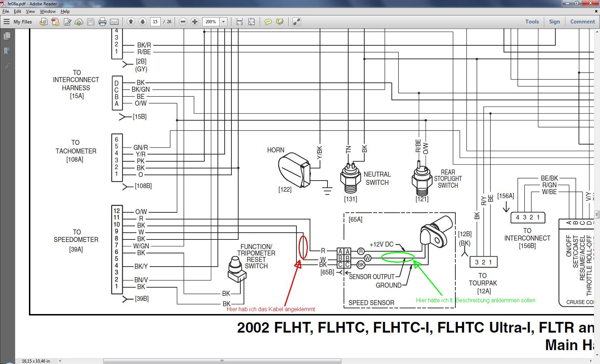600x364 pixels.
Task: Click the TO SPEEDOMETER [39A] label
Action: tap(76, 241)
